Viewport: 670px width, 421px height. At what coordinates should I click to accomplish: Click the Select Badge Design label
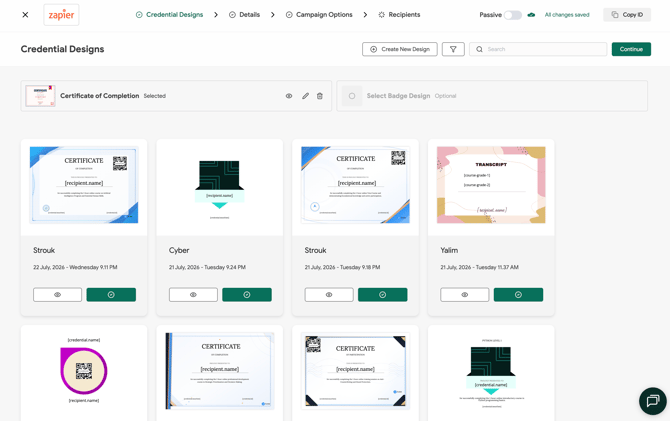[x=398, y=96]
